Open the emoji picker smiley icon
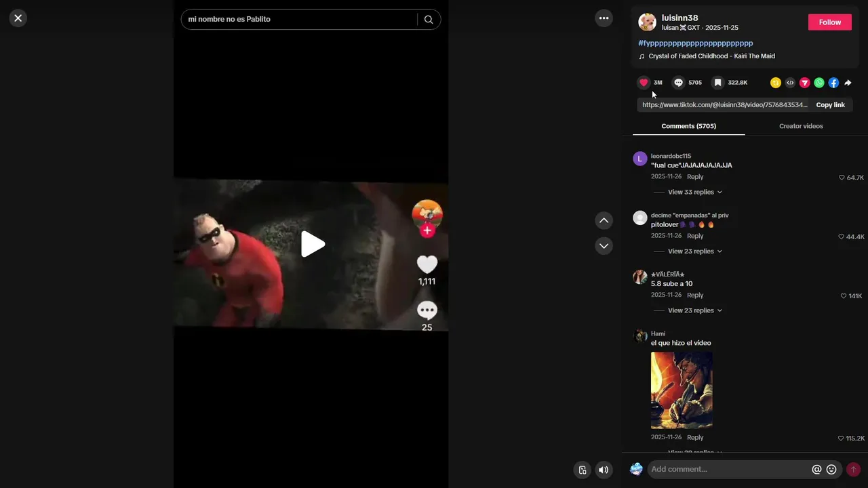 (831, 470)
